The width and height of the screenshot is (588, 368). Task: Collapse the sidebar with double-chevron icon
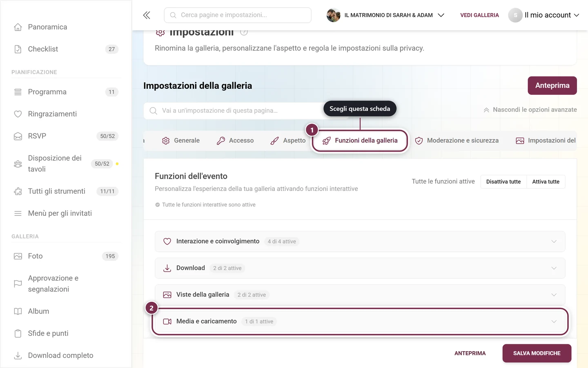[147, 15]
